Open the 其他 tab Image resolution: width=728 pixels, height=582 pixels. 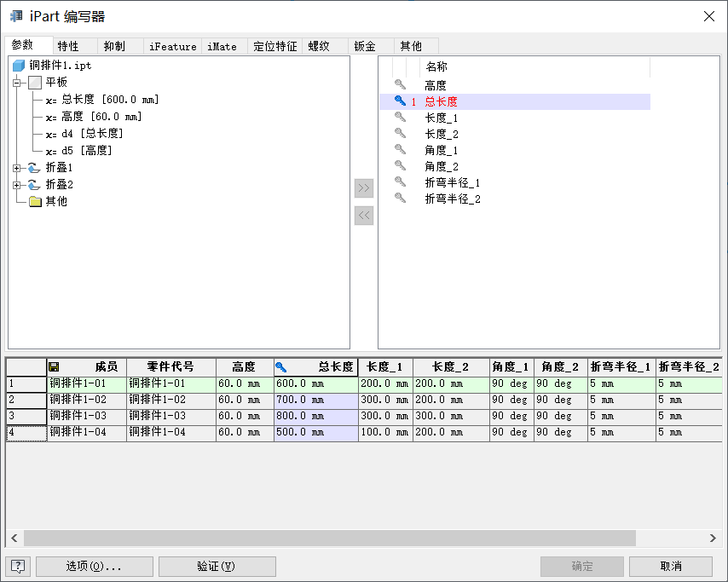[416, 46]
